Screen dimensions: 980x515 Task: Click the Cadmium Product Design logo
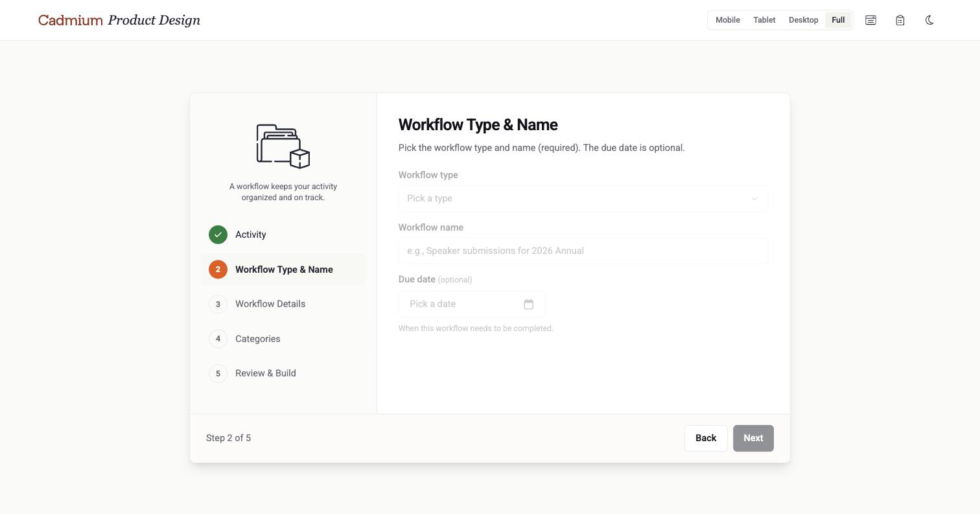coord(119,20)
